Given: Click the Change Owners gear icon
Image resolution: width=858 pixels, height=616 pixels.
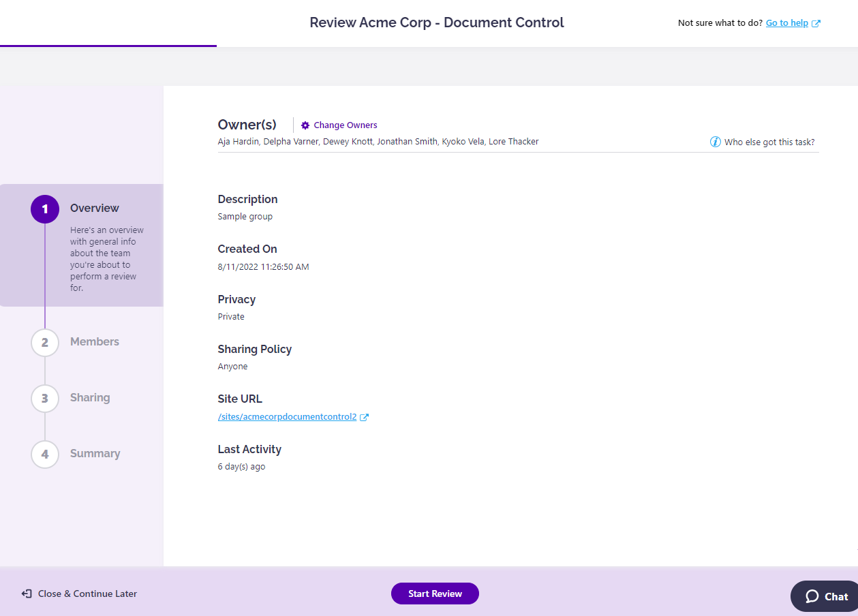Looking at the screenshot, I should [305, 125].
